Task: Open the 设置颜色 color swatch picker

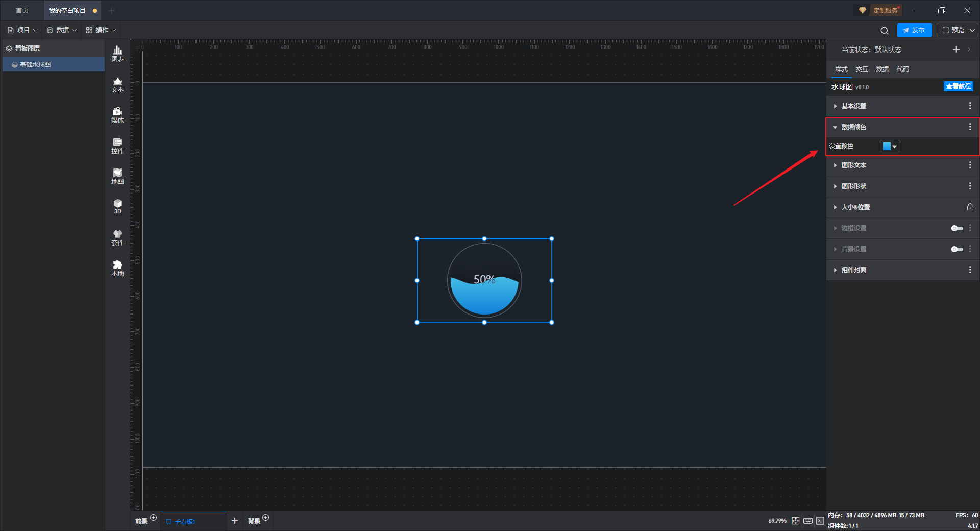Action: click(890, 146)
